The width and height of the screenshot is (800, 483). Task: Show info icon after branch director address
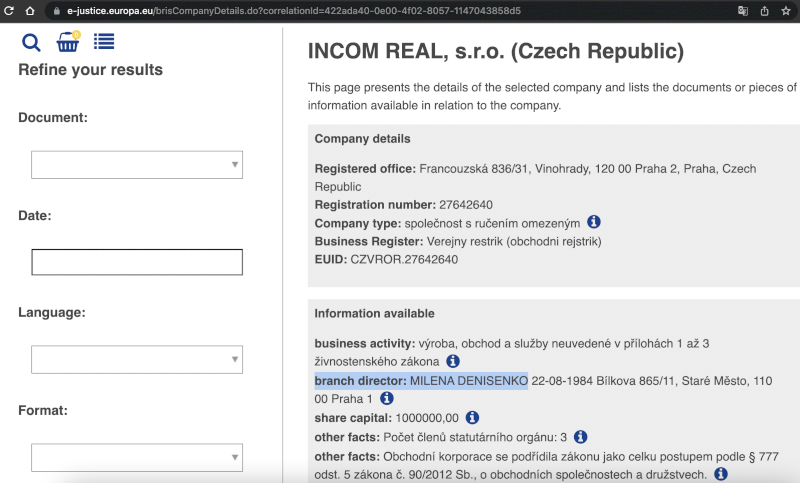tap(387, 398)
